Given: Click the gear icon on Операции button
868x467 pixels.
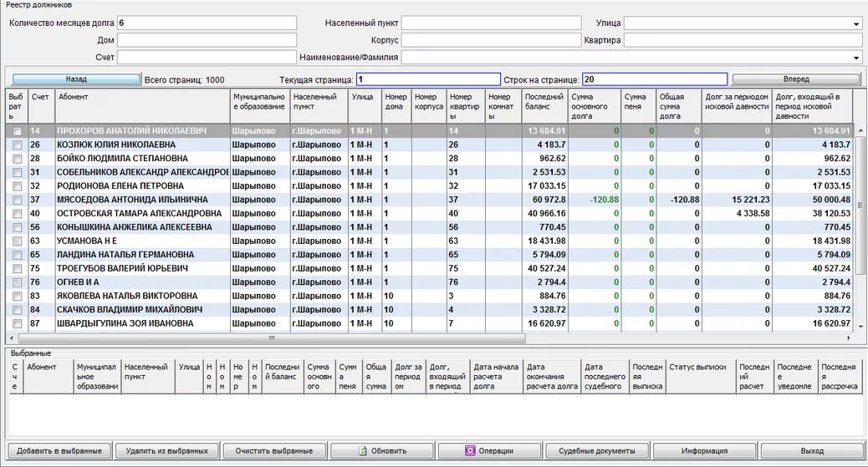Looking at the screenshot, I should point(470,451).
